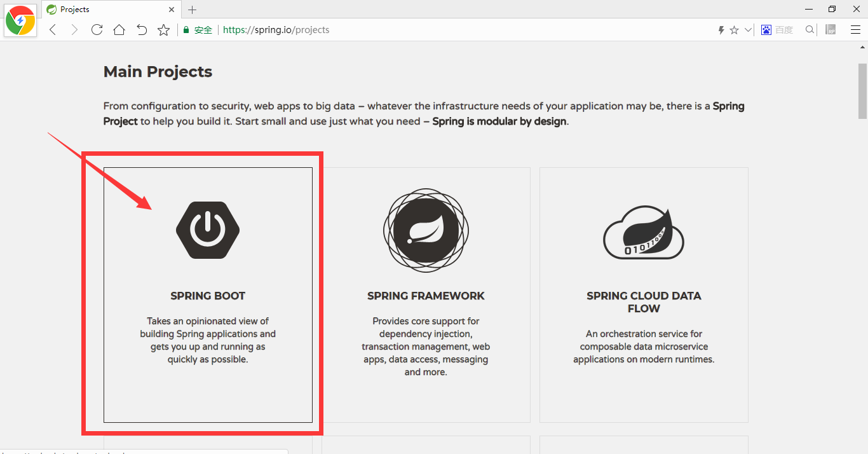
Task: Navigate back with the back arrow
Action: [x=52, y=29]
